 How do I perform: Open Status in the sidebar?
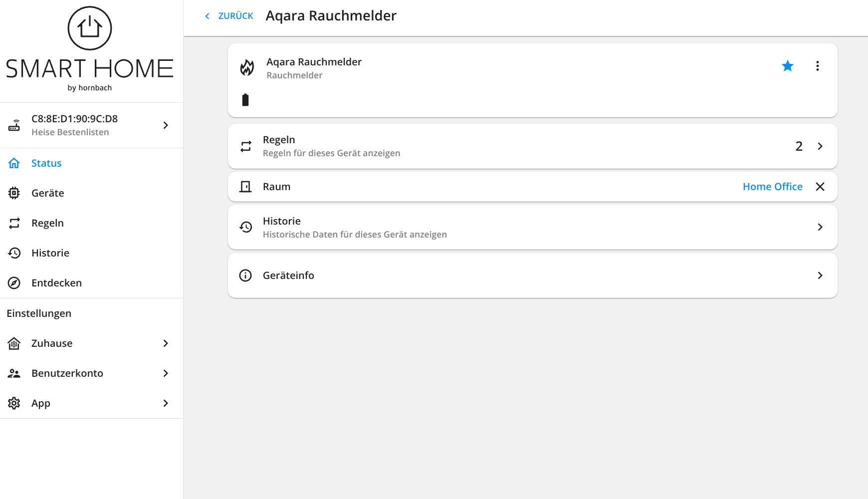click(46, 163)
